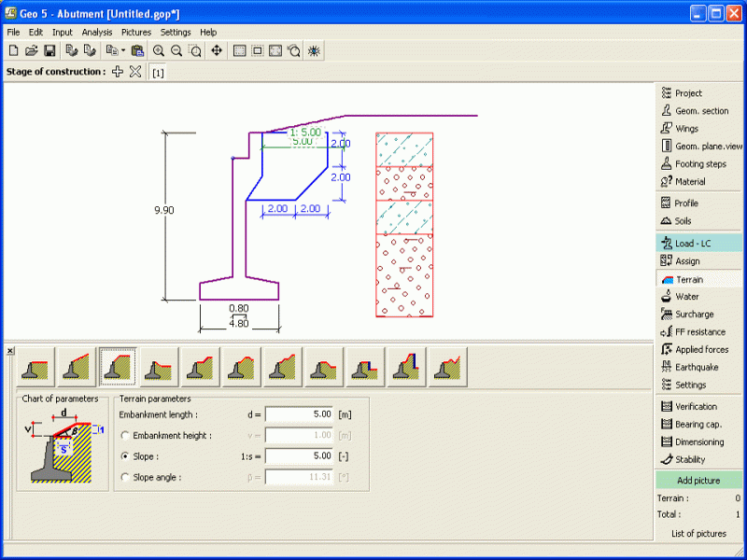
Task: Pick the last irregular terrain shape icon
Action: click(x=446, y=367)
